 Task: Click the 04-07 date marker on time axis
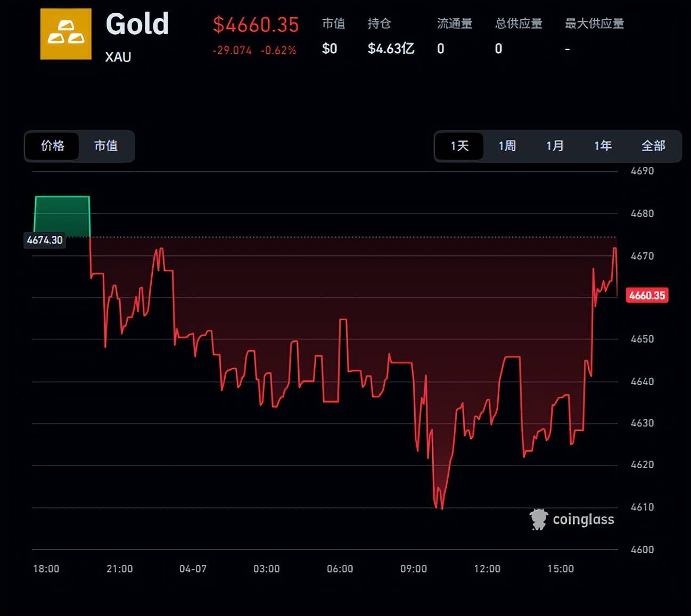[193, 569]
